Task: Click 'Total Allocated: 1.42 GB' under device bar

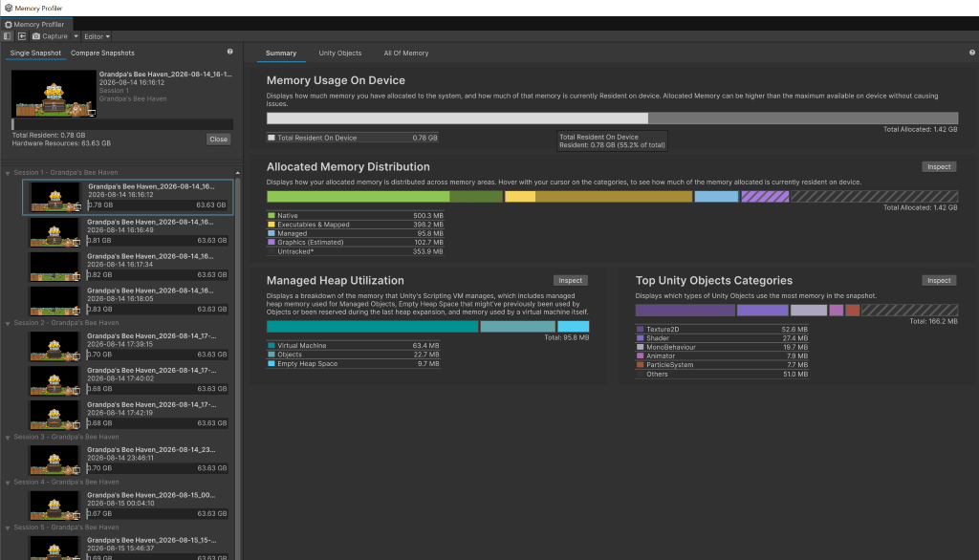Action: click(x=920, y=129)
